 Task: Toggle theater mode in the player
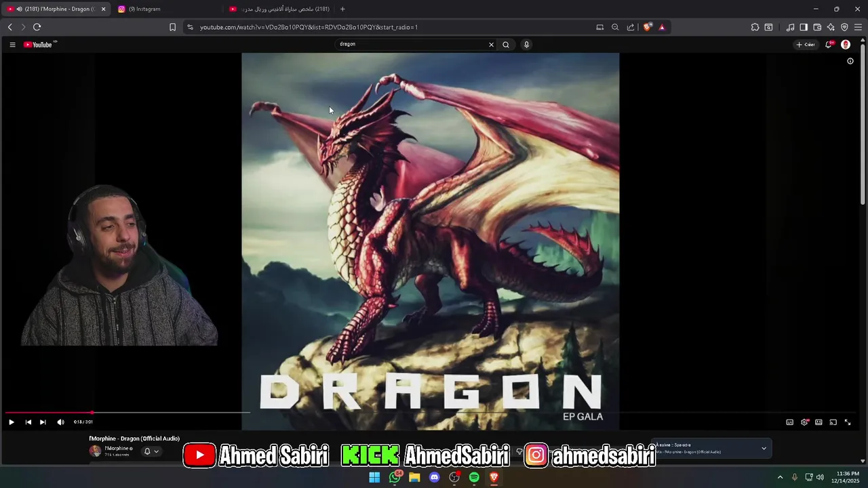[x=818, y=422]
